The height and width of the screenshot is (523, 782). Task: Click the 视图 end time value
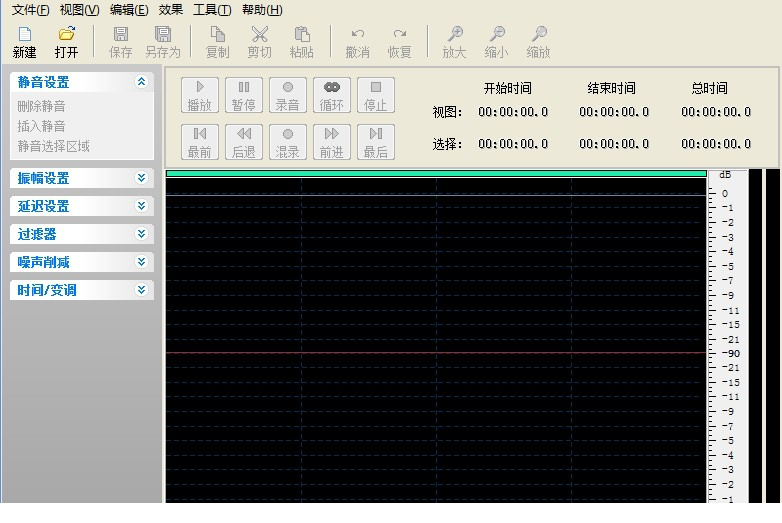click(614, 112)
